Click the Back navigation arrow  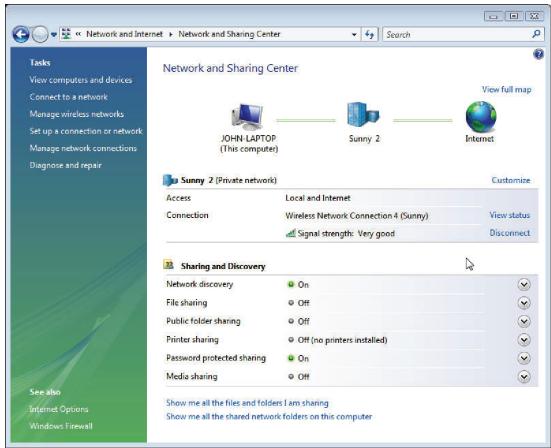(x=20, y=34)
